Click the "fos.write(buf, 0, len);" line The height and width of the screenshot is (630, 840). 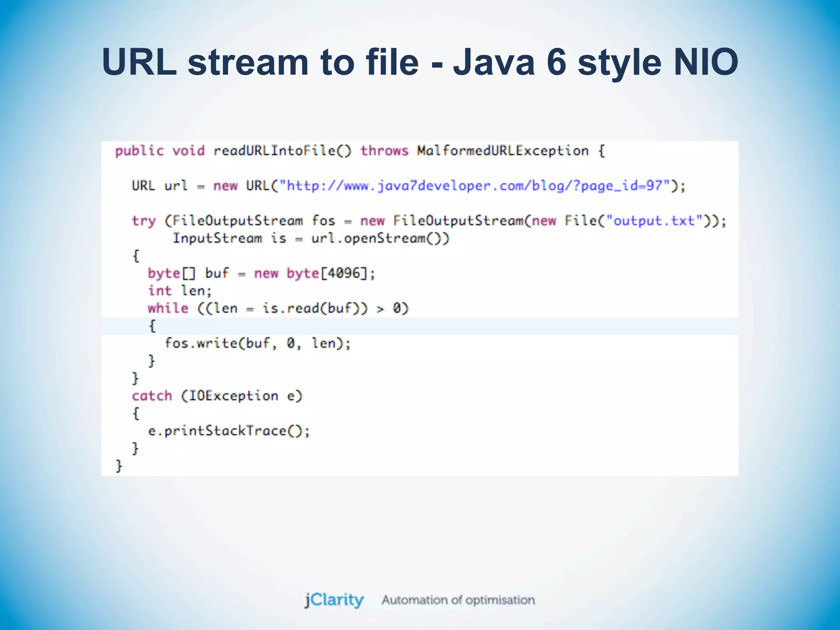258,343
